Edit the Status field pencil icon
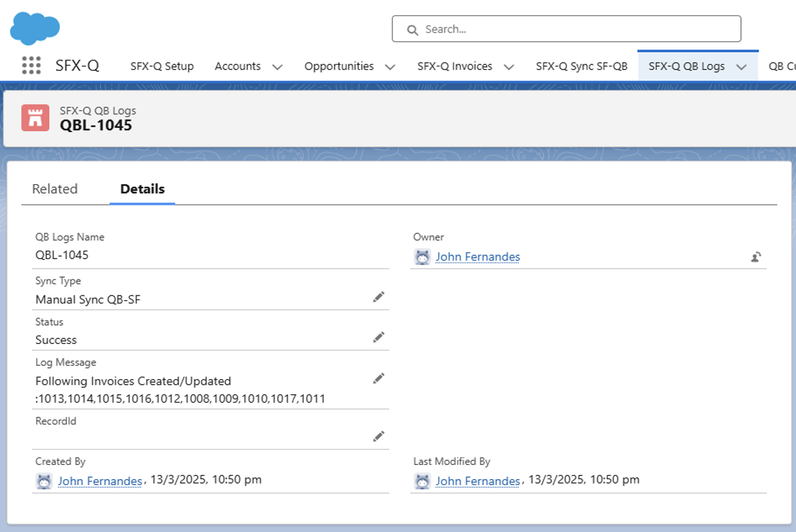Screen dimensions: 796x532 379,338
